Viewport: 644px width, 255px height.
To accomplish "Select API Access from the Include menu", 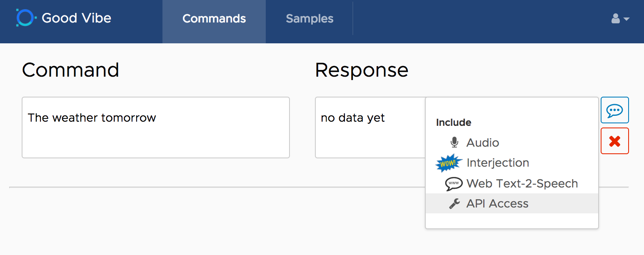I will pos(497,204).
